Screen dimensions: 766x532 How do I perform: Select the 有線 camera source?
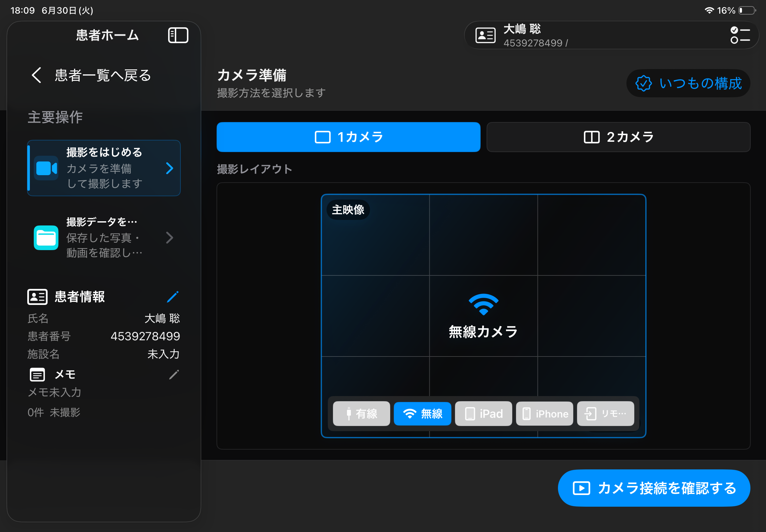coord(362,414)
